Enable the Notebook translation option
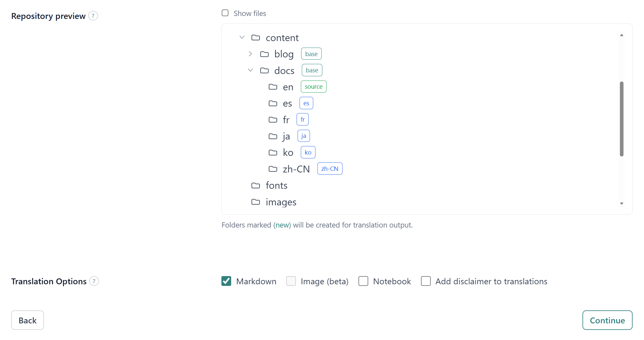The width and height of the screenshot is (644, 340). pos(363,281)
